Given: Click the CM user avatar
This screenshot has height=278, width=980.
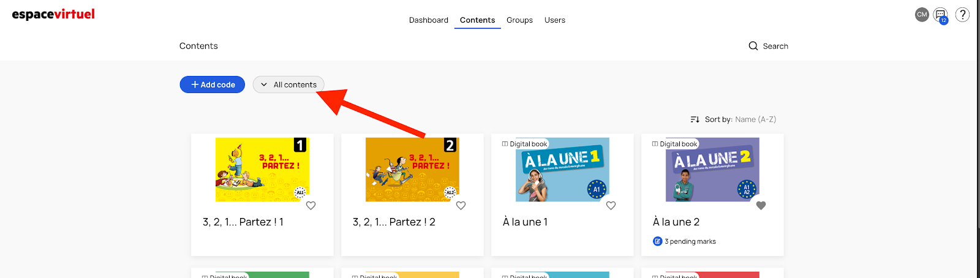Looking at the screenshot, I should [x=922, y=15].
